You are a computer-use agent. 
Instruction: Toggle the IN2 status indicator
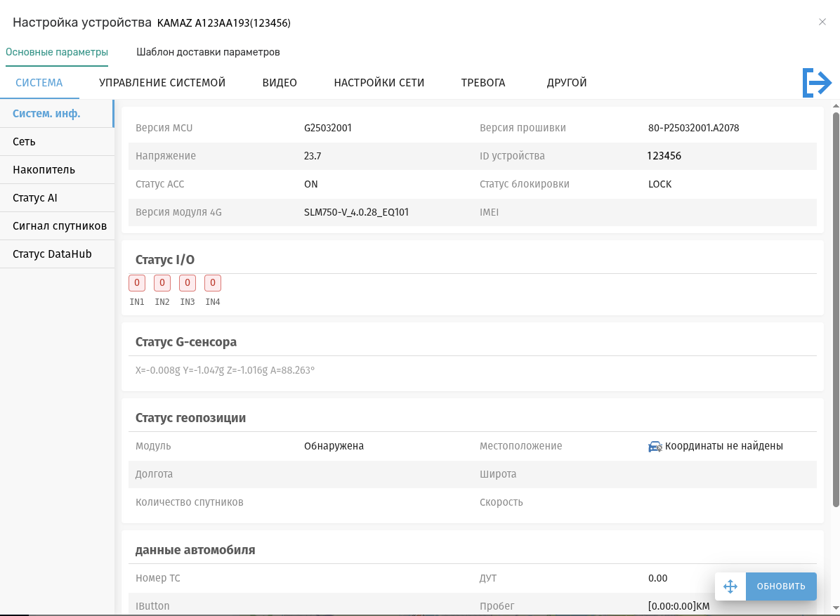162,283
